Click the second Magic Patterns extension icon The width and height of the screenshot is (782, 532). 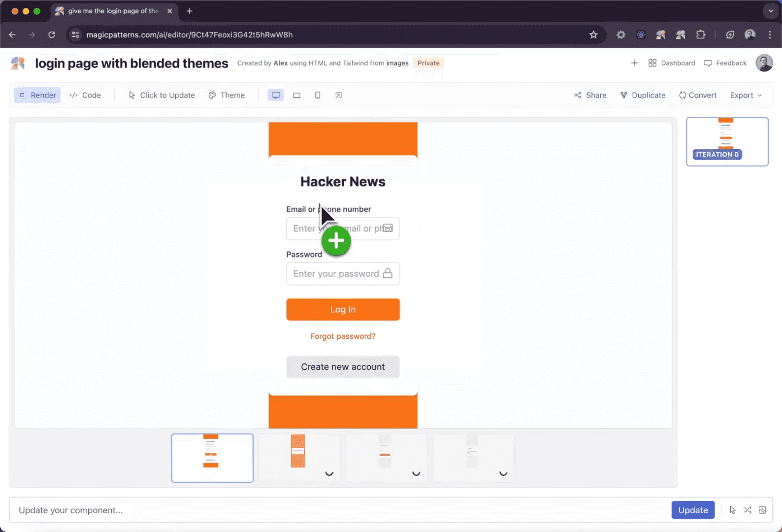[681, 34]
